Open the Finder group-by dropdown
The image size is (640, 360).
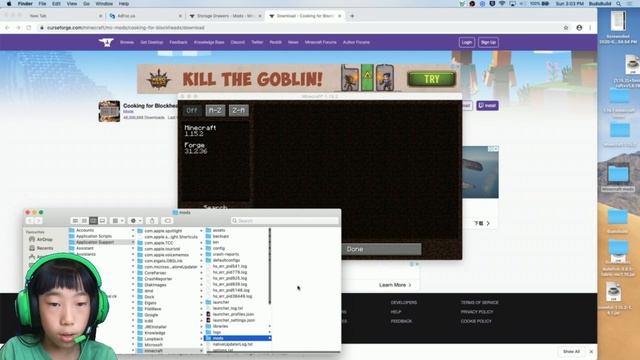pyautogui.click(x=118, y=220)
